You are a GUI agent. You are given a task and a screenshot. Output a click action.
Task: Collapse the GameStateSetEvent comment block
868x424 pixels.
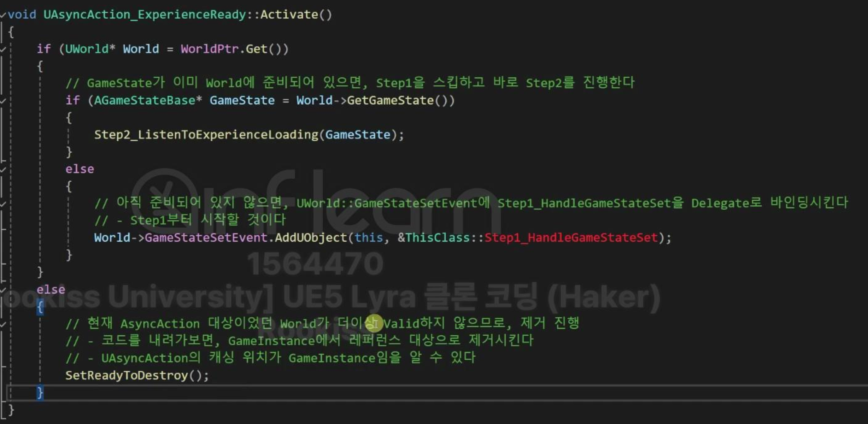3,204
